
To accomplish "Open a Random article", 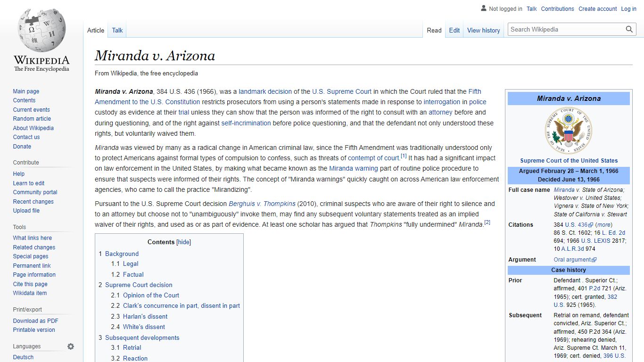I will point(32,119).
